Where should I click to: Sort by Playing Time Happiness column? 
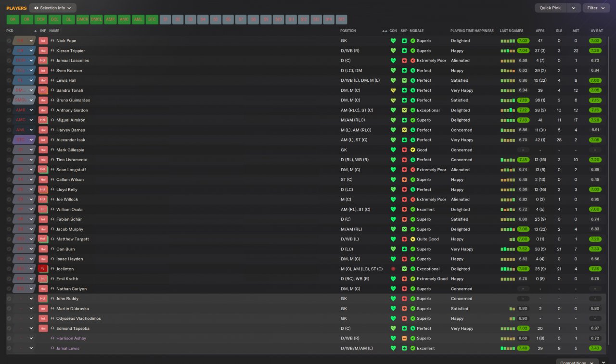point(472,31)
